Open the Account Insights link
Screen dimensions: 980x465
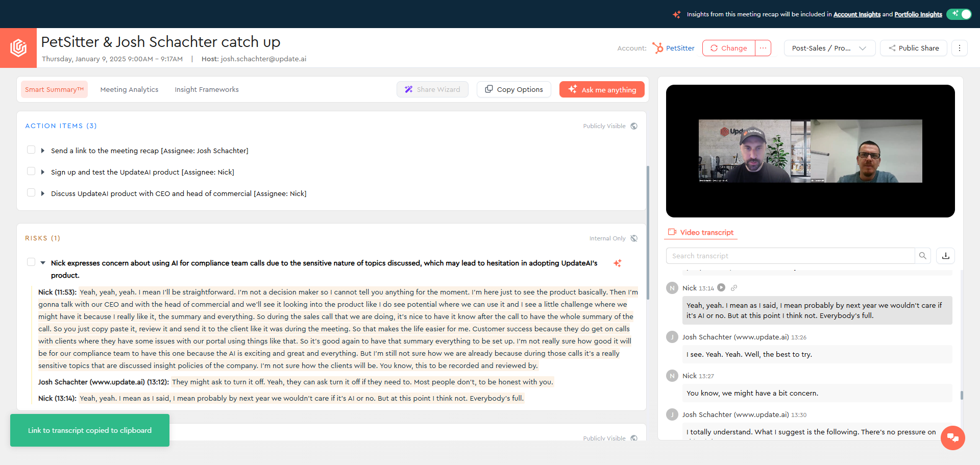coord(857,14)
